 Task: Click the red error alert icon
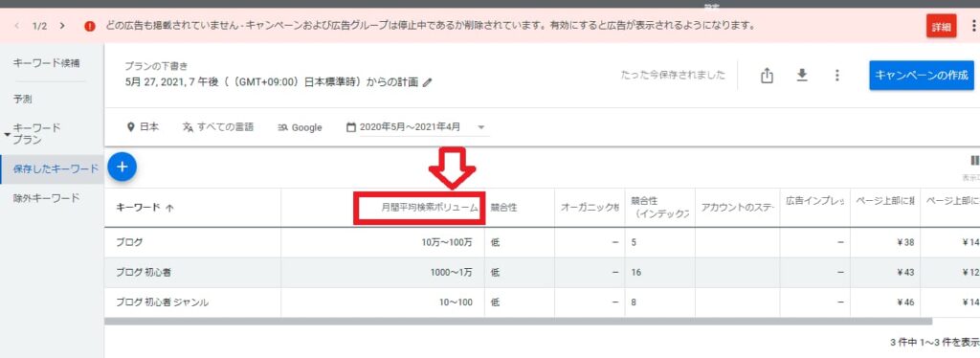90,26
